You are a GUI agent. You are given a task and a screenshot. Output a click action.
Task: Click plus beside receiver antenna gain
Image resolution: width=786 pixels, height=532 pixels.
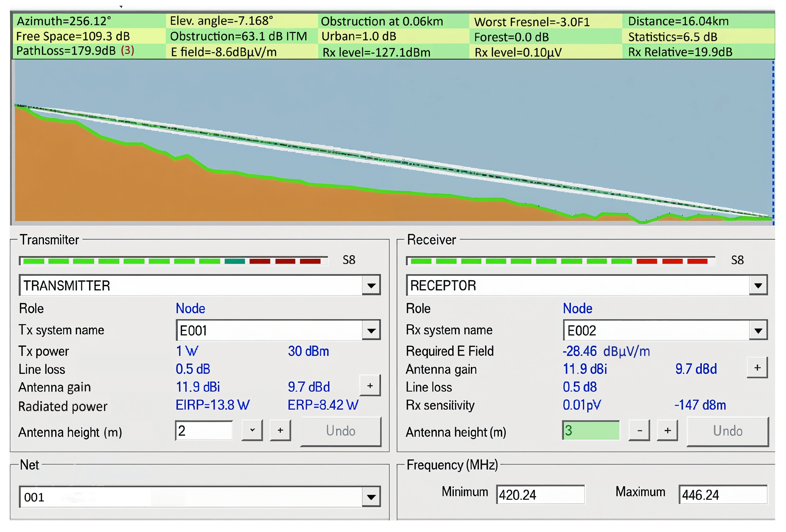757,368
